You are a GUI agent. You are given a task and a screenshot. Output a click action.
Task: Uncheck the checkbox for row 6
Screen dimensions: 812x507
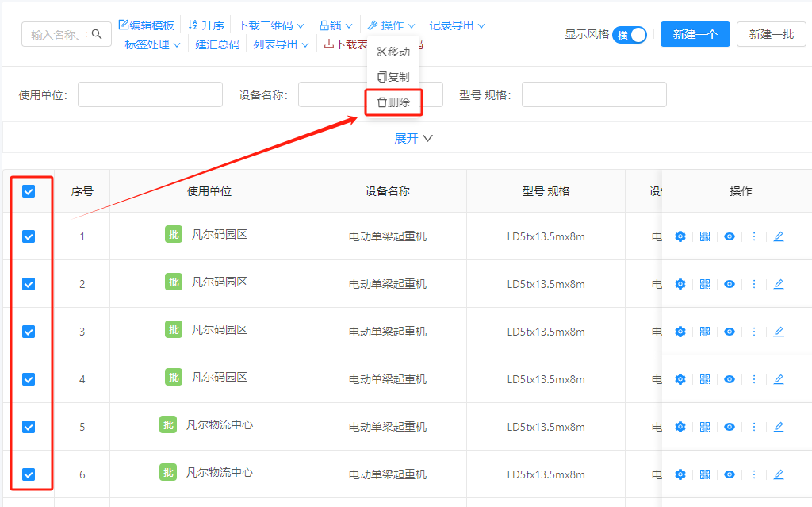click(x=29, y=474)
